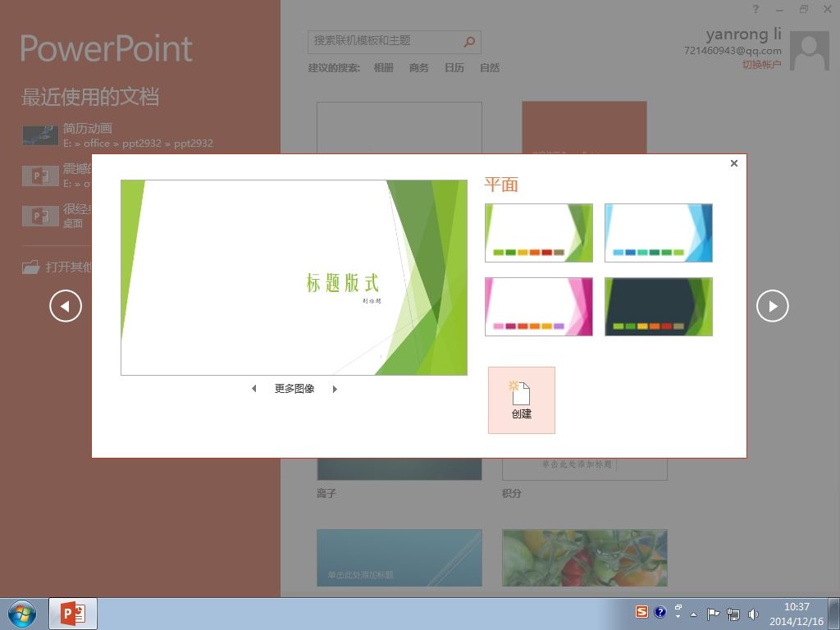Screen dimensions: 840x630
Task: Click the 平面 template title text
Action: click(501, 185)
